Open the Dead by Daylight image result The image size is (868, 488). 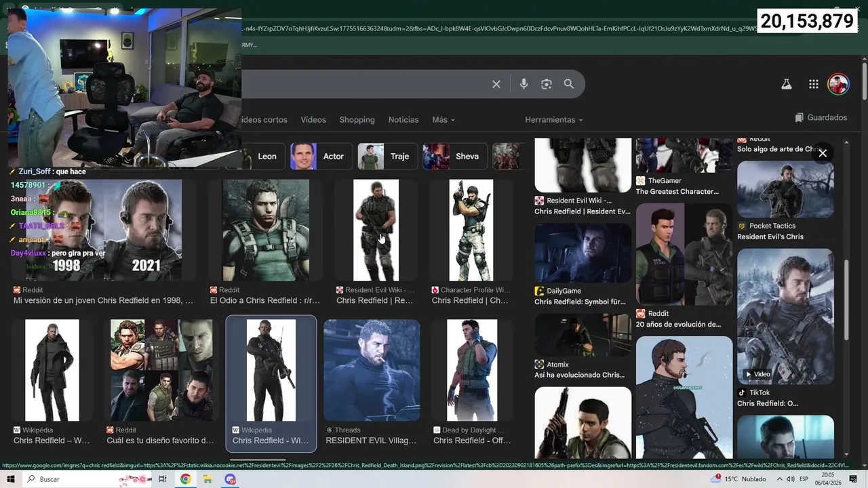click(x=472, y=370)
